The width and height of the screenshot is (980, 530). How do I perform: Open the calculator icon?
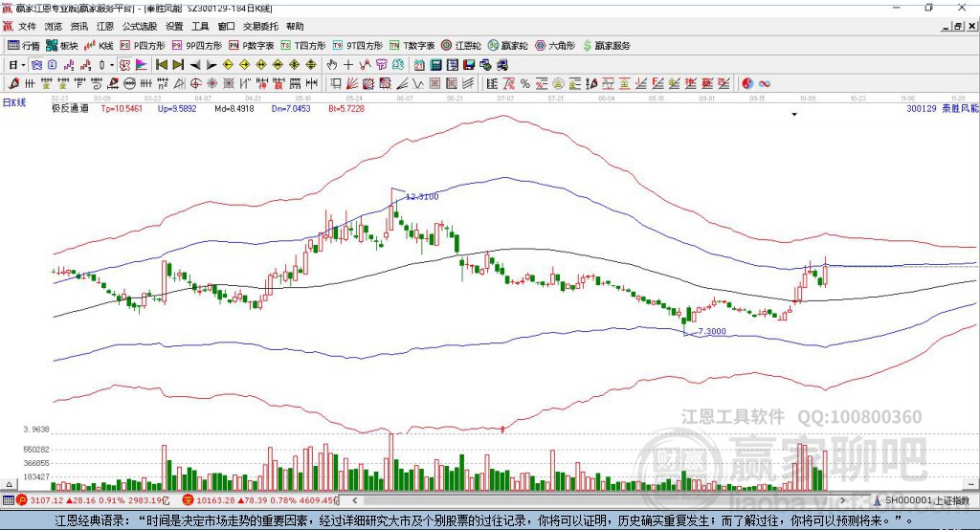435,65
